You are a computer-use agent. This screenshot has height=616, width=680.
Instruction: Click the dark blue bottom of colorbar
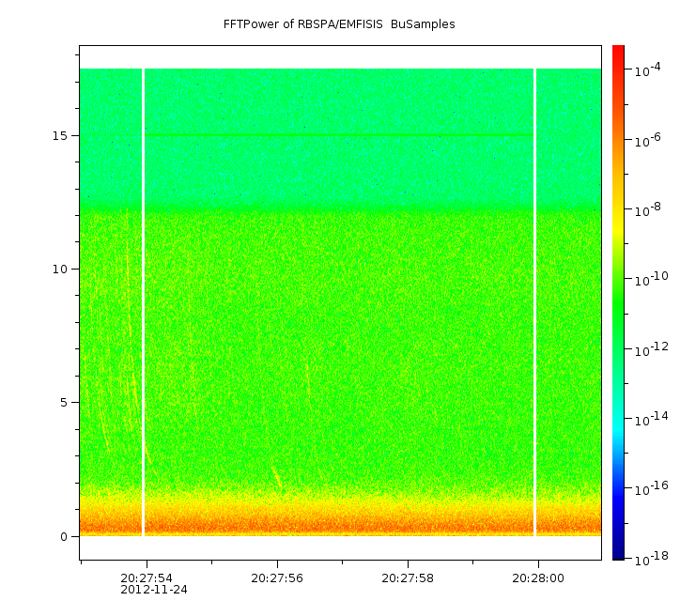(618, 549)
